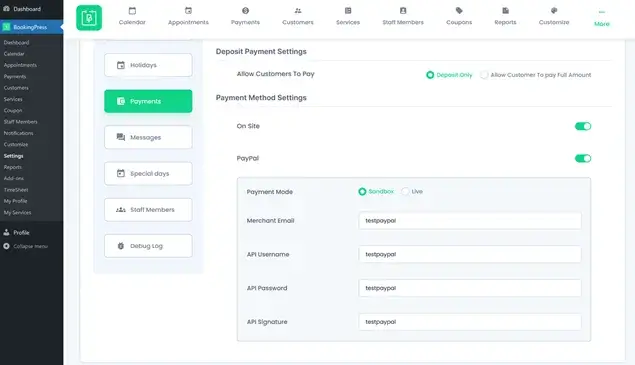Open the Holidays settings tab

point(148,65)
